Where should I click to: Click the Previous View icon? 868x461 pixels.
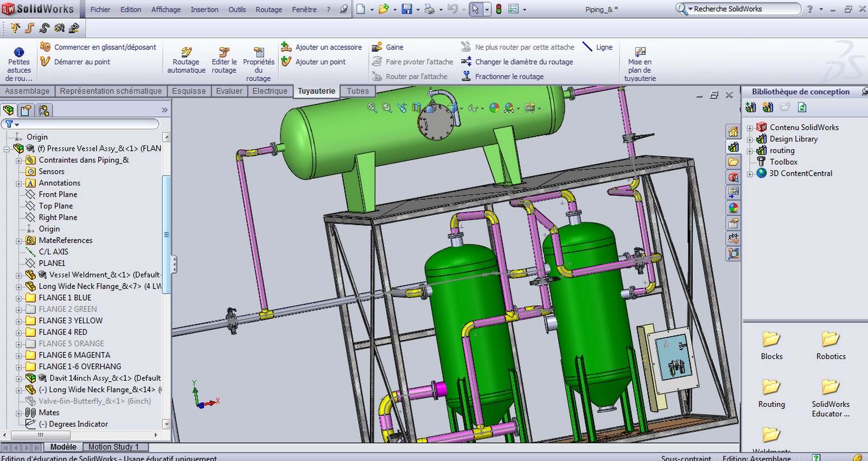point(401,108)
